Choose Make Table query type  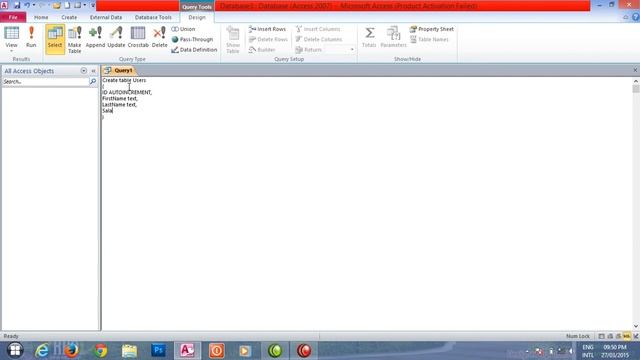(75, 39)
